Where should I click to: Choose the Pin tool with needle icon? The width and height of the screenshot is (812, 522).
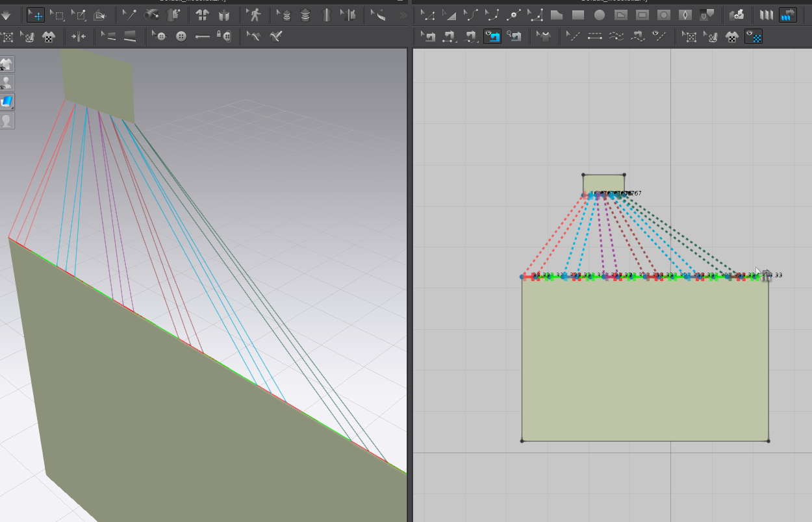[129, 14]
